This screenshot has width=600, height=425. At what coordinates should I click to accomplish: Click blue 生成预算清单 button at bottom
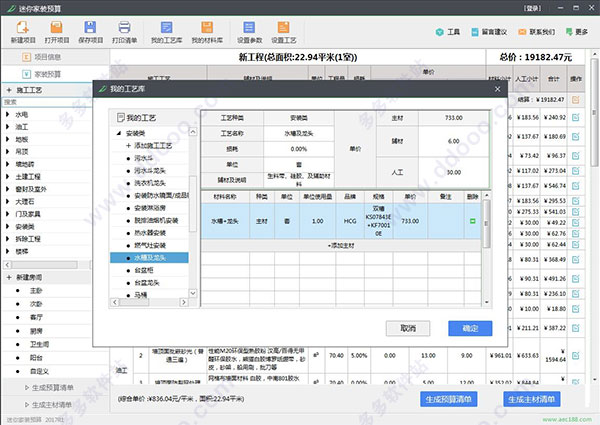pyautogui.click(x=448, y=399)
